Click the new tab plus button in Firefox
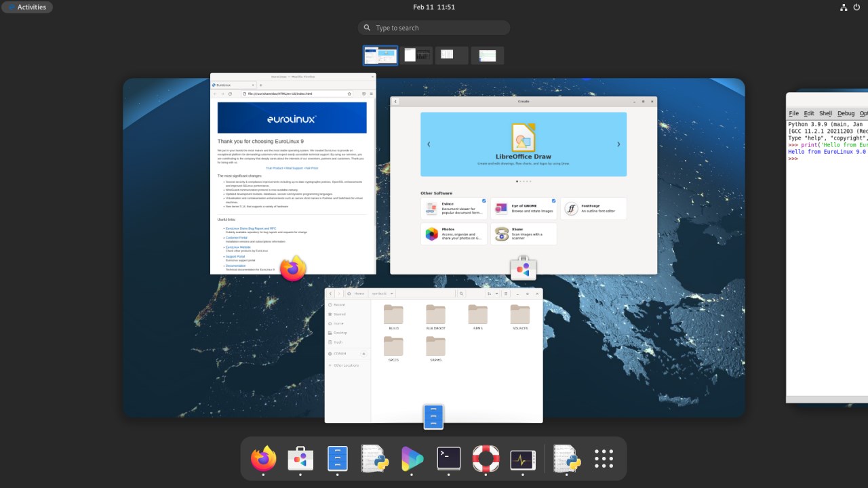This screenshot has width=868, height=488. pos(260,85)
